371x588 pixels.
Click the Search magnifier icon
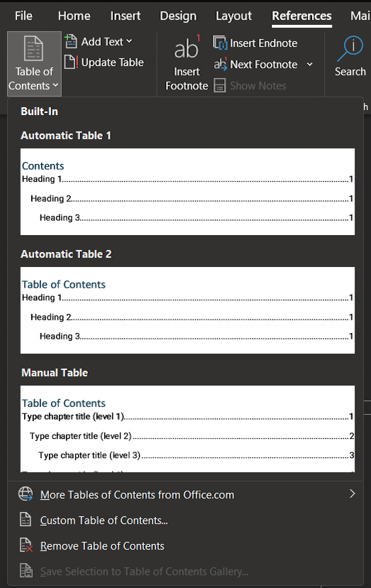point(350,49)
